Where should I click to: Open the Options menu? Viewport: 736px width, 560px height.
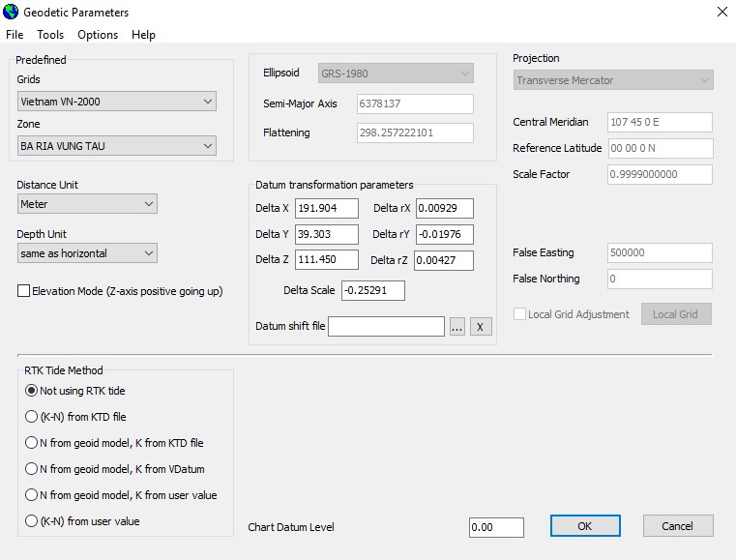point(98,35)
